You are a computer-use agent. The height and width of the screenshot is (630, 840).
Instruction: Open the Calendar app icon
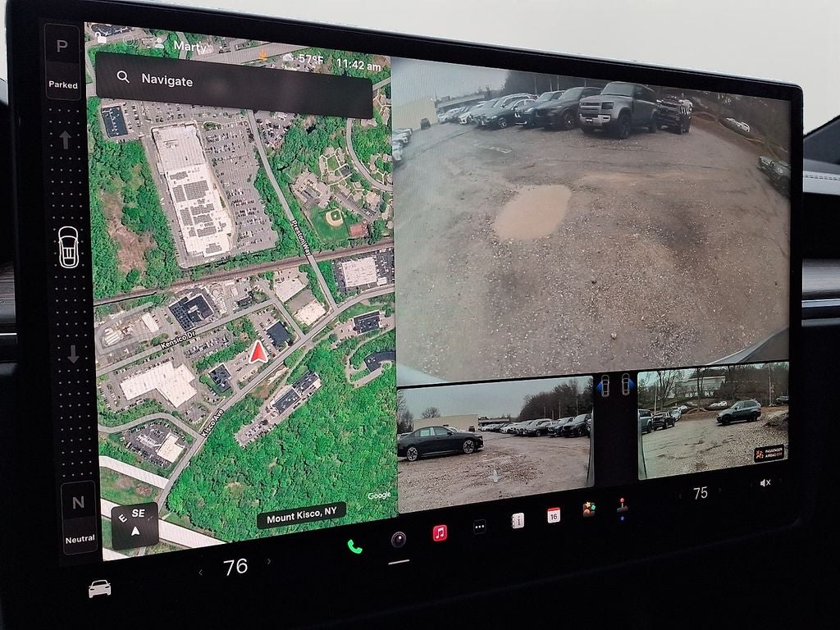[x=554, y=515]
